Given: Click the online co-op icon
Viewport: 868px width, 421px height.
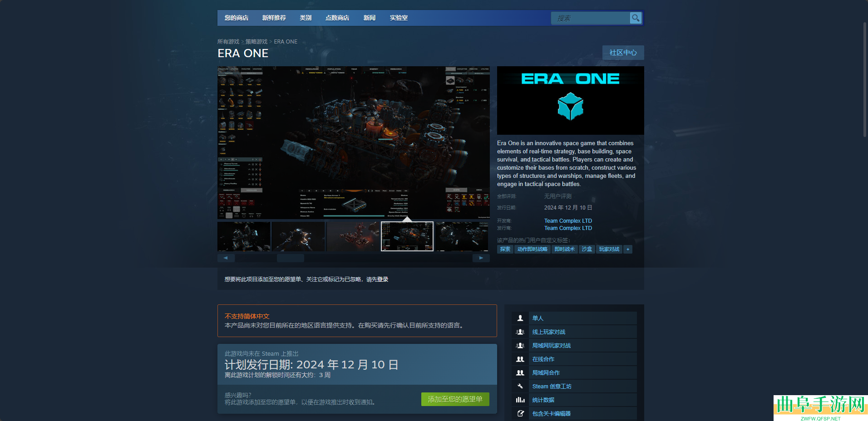Looking at the screenshot, I should click(520, 359).
